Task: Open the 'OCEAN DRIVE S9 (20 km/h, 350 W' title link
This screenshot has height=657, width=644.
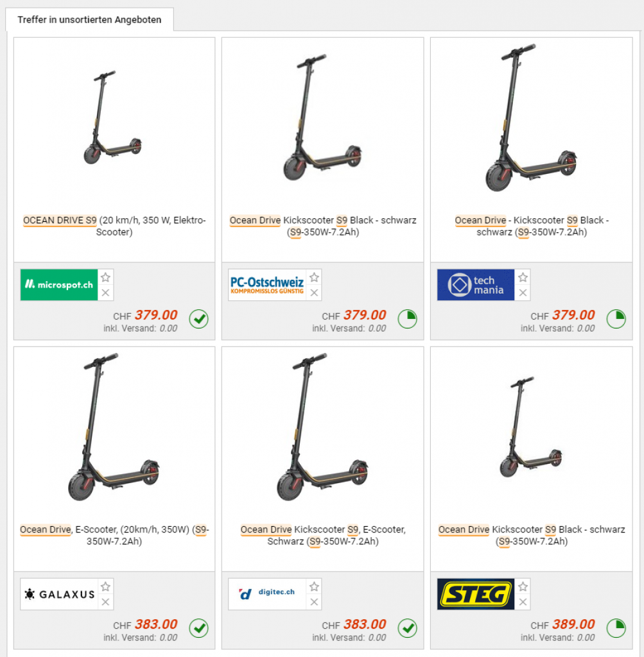Action: click(x=114, y=226)
